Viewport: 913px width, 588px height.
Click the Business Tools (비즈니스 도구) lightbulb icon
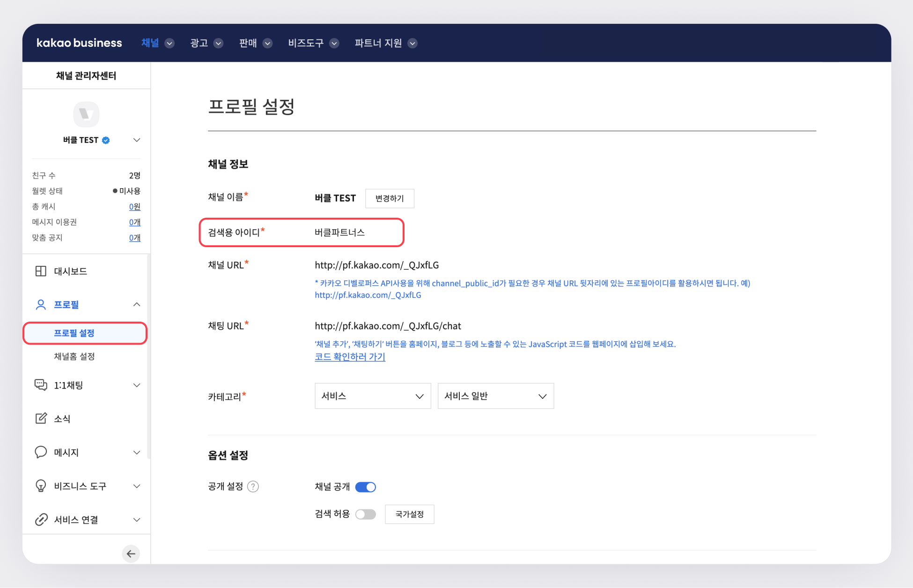(x=41, y=486)
